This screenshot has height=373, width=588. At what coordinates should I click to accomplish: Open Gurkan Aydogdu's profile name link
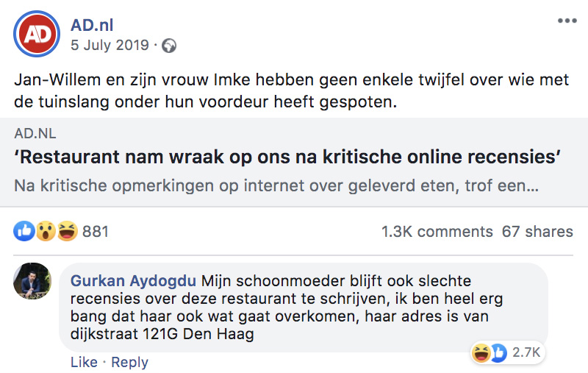133,281
